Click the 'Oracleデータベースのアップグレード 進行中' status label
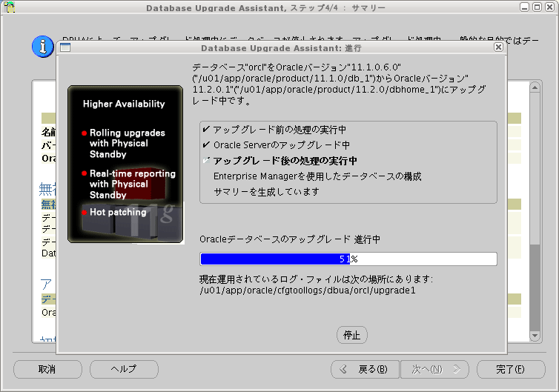Viewport: 559px width, 392px height. pyautogui.click(x=290, y=239)
